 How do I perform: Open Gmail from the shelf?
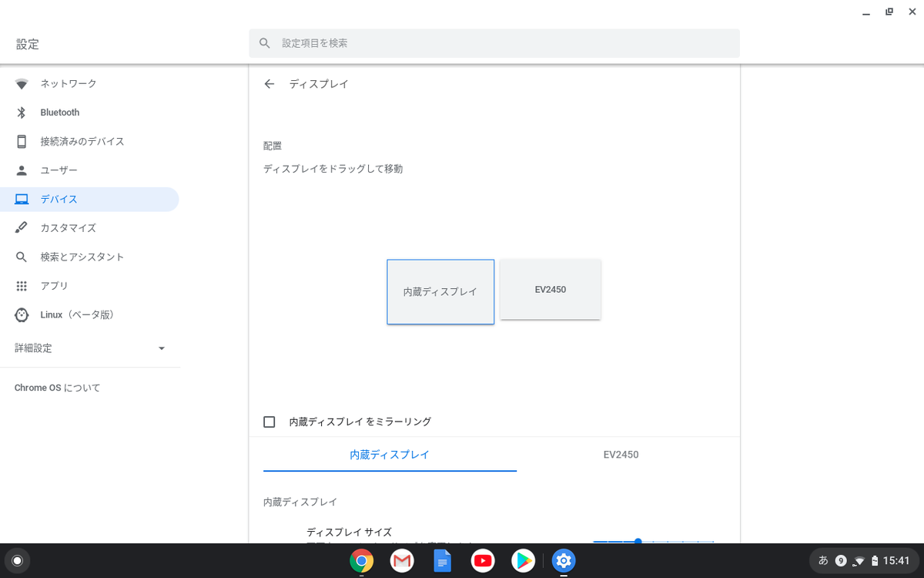pos(402,560)
